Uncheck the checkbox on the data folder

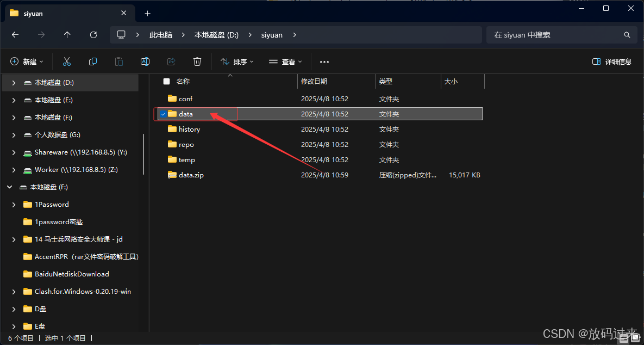(163, 114)
